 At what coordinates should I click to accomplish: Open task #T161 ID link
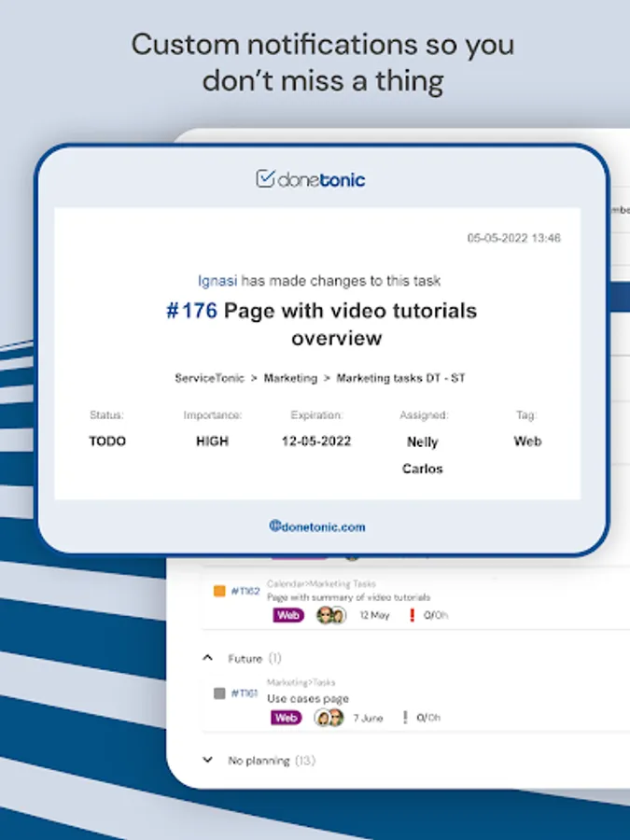pyautogui.click(x=245, y=693)
